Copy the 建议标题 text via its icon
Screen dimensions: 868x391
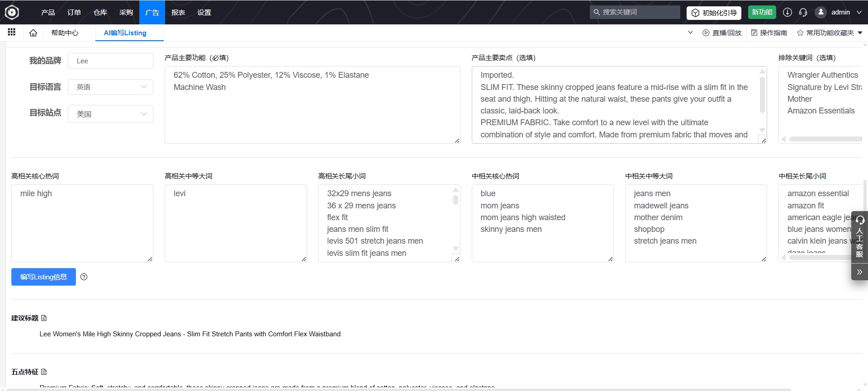click(x=44, y=318)
